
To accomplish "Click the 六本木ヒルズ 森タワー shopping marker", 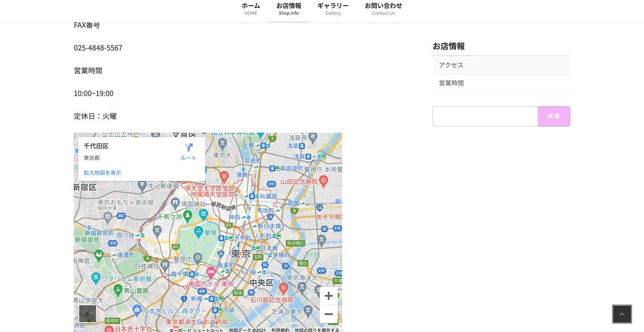I will tap(137, 310).
